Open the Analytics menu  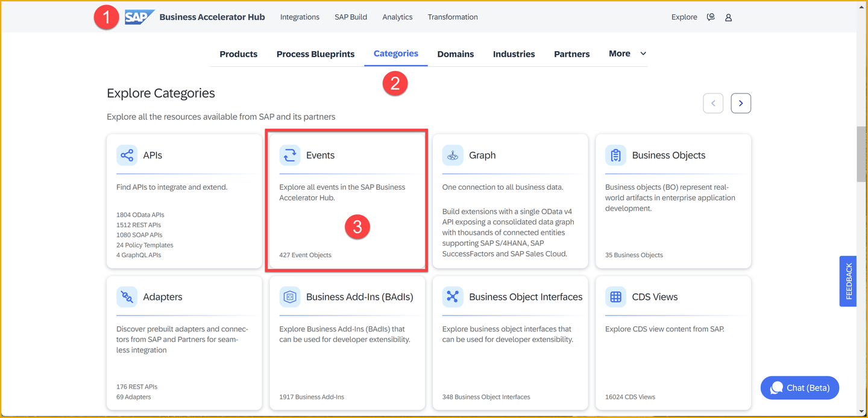tap(397, 17)
